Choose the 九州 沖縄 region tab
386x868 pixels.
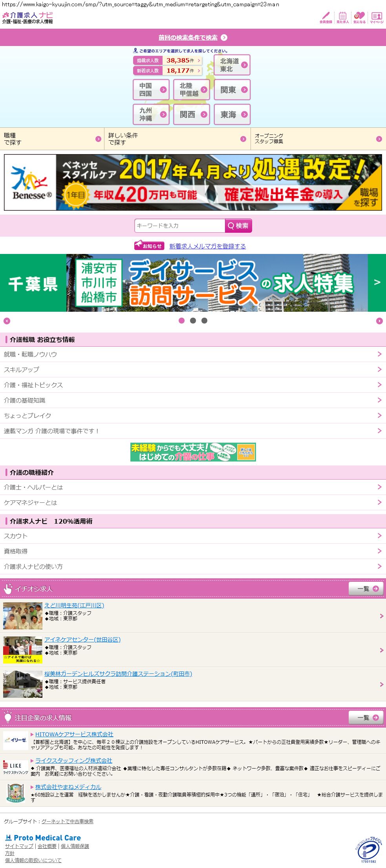[x=151, y=114]
